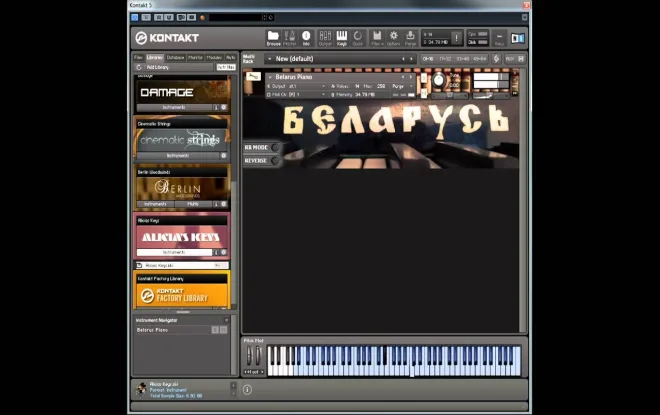
Task: Open Berlin Woodwinds Multis list
Action: [193, 204]
